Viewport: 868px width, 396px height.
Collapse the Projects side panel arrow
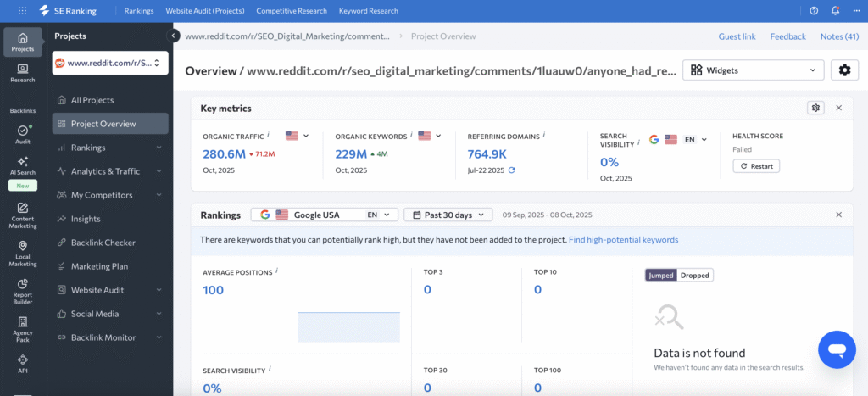pos(175,36)
